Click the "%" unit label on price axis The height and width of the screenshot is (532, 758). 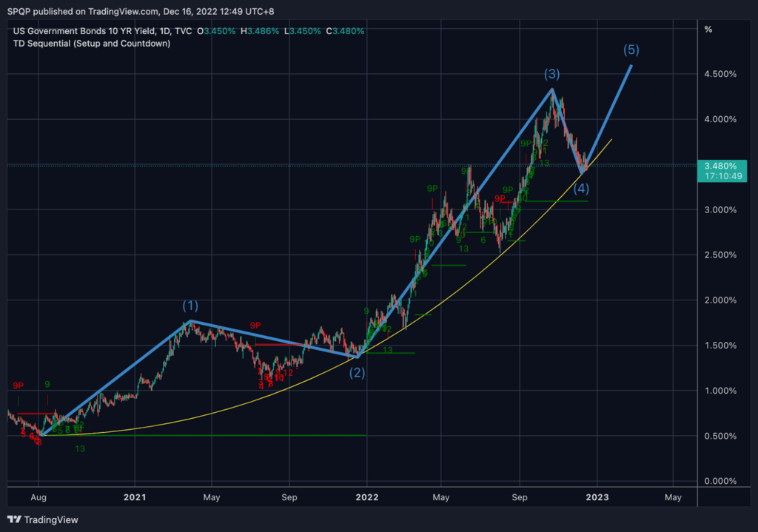tap(708, 30)
